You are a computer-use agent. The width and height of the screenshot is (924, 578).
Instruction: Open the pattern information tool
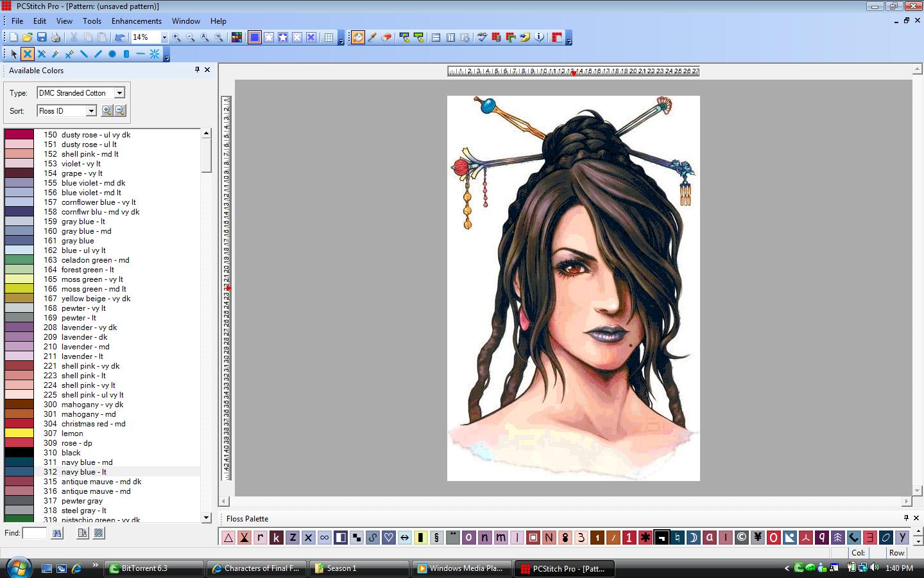pos(539,37)
